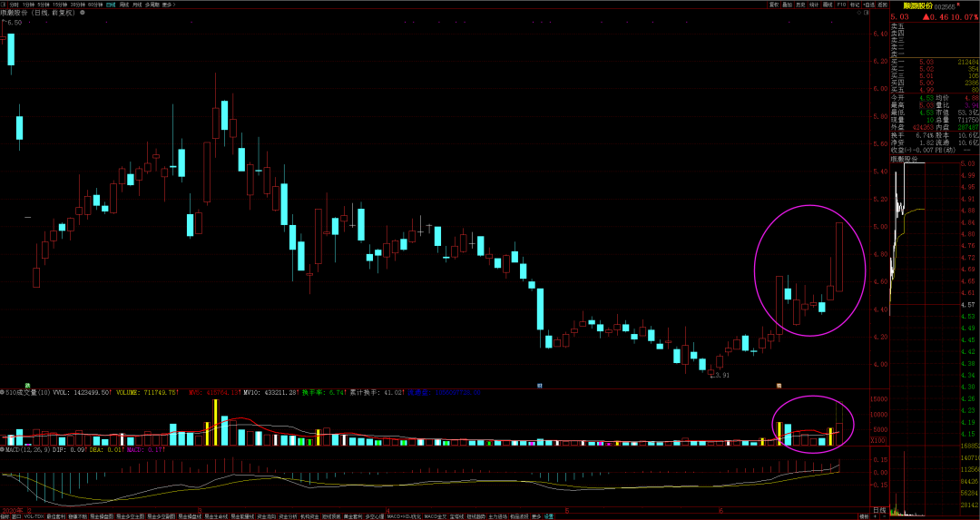Click the small window icon beside the diamond
980x520 pixels.
tap(867, 13)
